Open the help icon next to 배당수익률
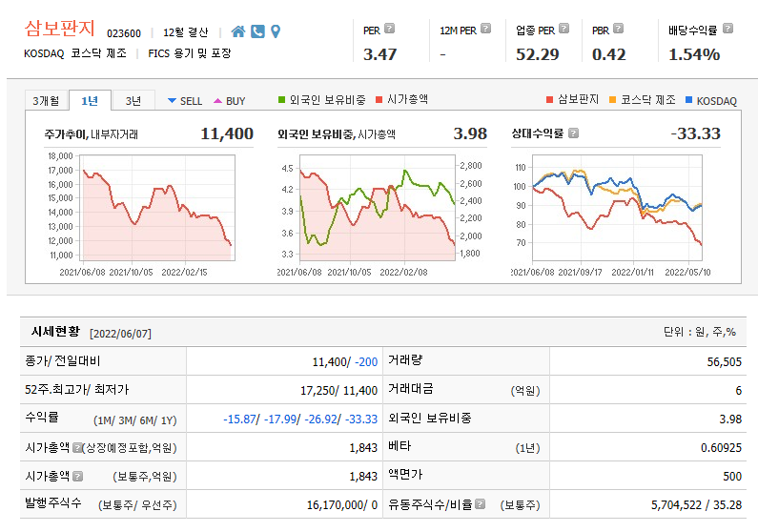 [x=727, y=29]
